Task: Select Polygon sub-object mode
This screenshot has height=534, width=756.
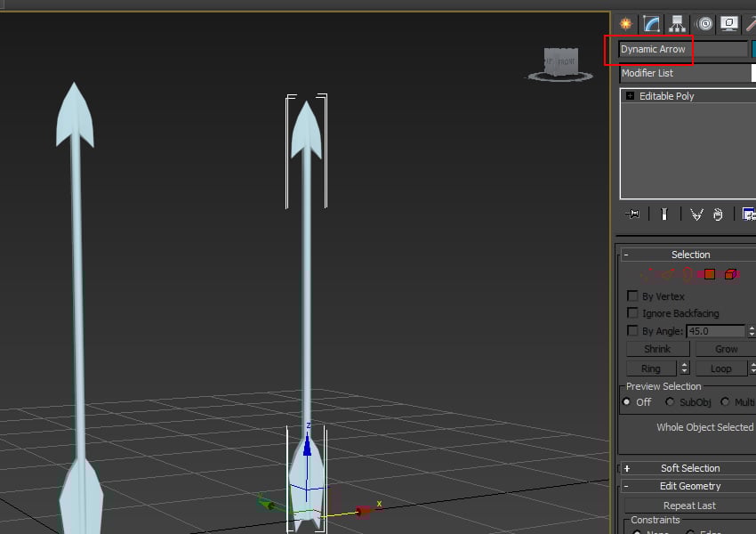Action: 709,274
